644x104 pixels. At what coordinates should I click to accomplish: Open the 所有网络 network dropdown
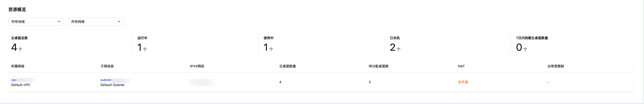pos(96,21)
